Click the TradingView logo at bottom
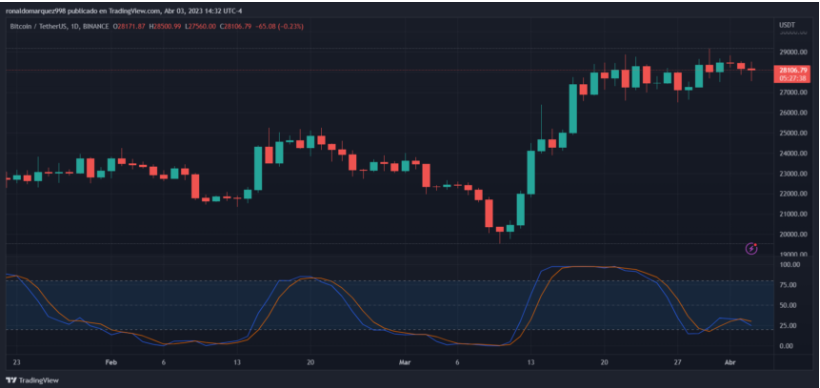This screenshot has width=820, height=388. coord(32,380)
